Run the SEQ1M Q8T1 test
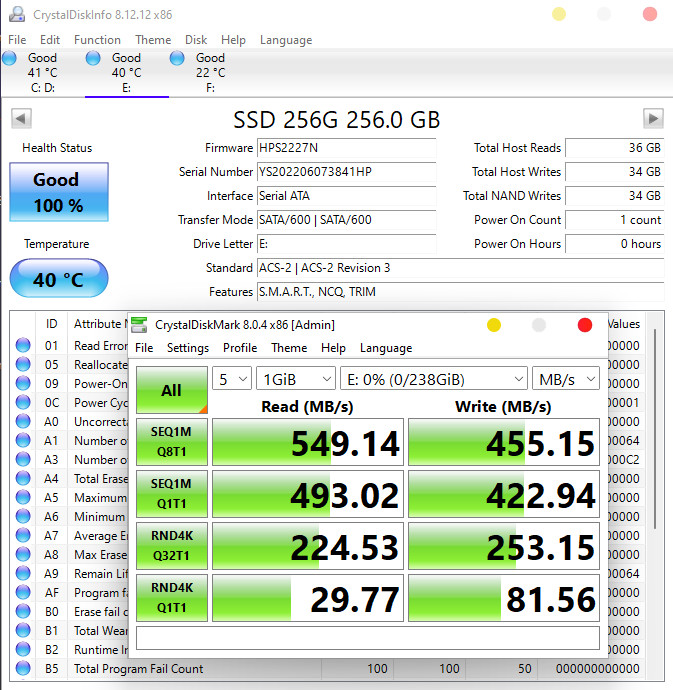Image resolution: width=673 pixels, height=690 pixels. tap(172, 442)
